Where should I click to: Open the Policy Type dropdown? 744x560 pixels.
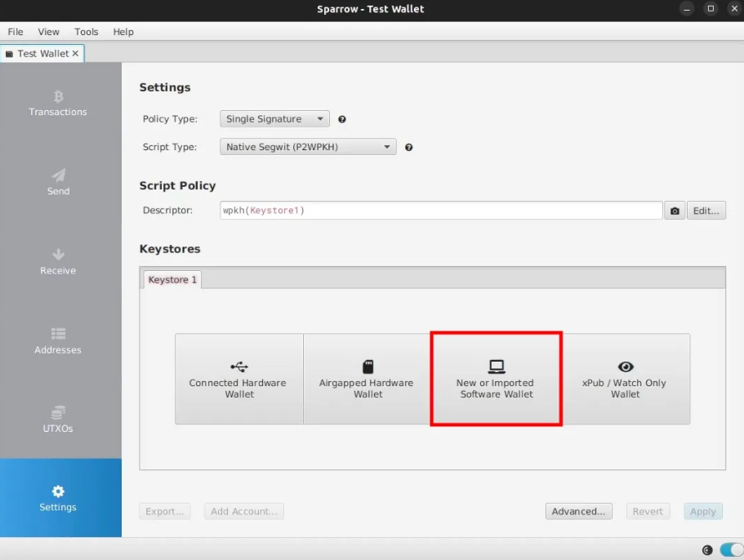tap(274, 119)
